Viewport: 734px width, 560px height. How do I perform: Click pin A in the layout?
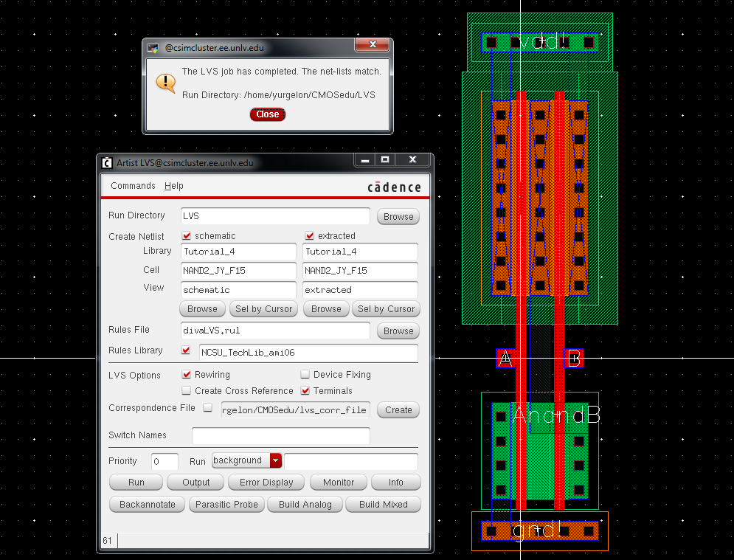click(505, 359)
